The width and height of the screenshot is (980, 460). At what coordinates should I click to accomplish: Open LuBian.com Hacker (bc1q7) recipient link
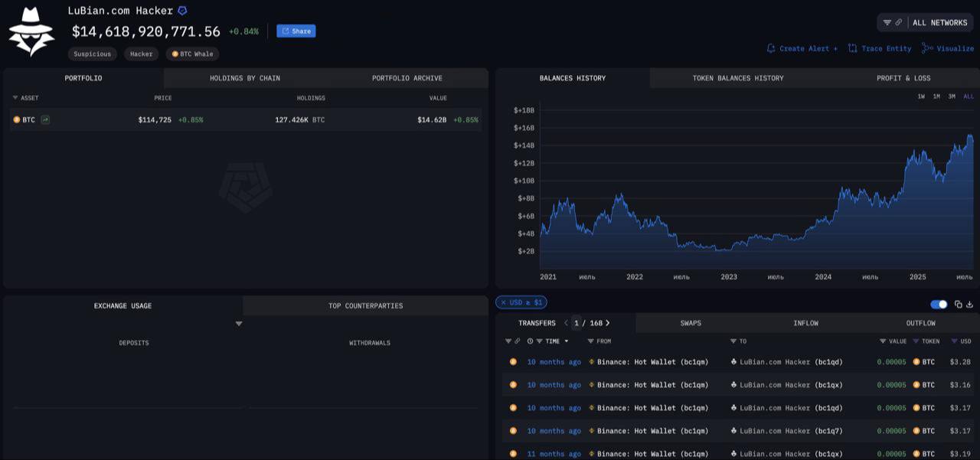791,431
